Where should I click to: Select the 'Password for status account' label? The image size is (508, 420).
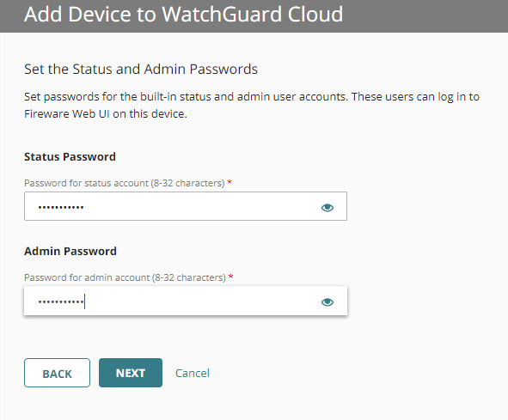[x=125, y=183]
